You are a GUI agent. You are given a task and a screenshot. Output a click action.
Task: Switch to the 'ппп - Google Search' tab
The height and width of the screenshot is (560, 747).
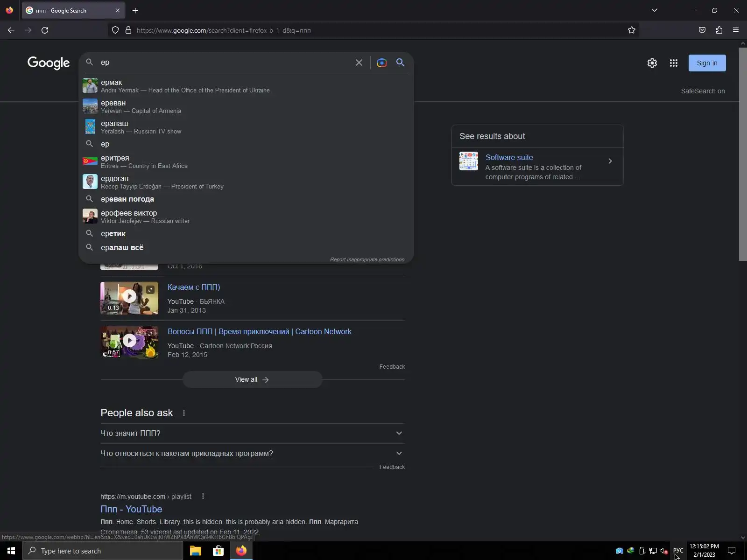pos(72,10)
